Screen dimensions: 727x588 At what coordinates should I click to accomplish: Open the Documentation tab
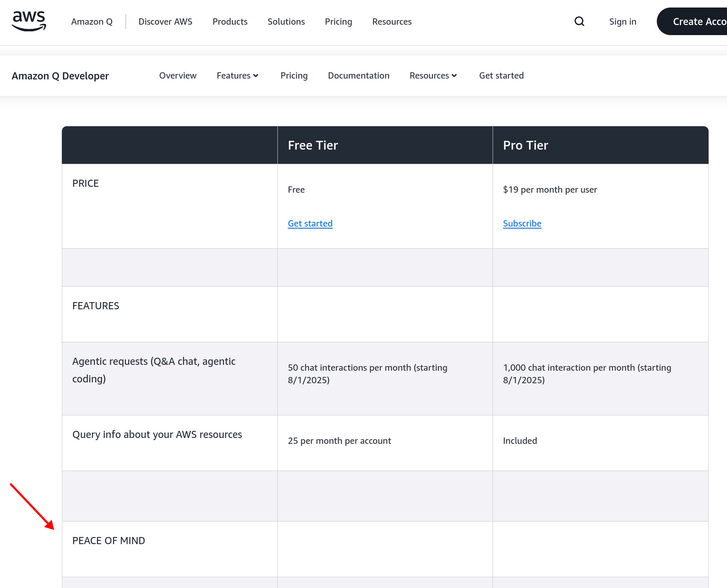point(358,76)
